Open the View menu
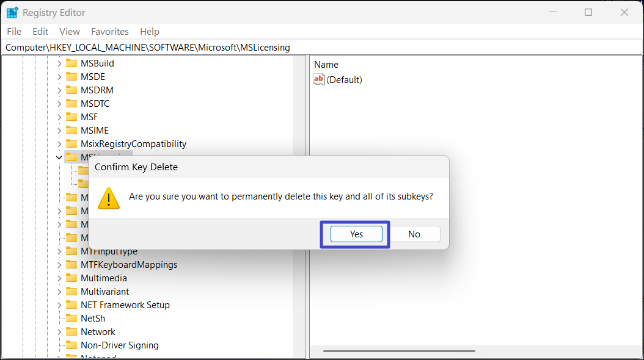The width and height of the screenshot is (644, 360). 70,32
